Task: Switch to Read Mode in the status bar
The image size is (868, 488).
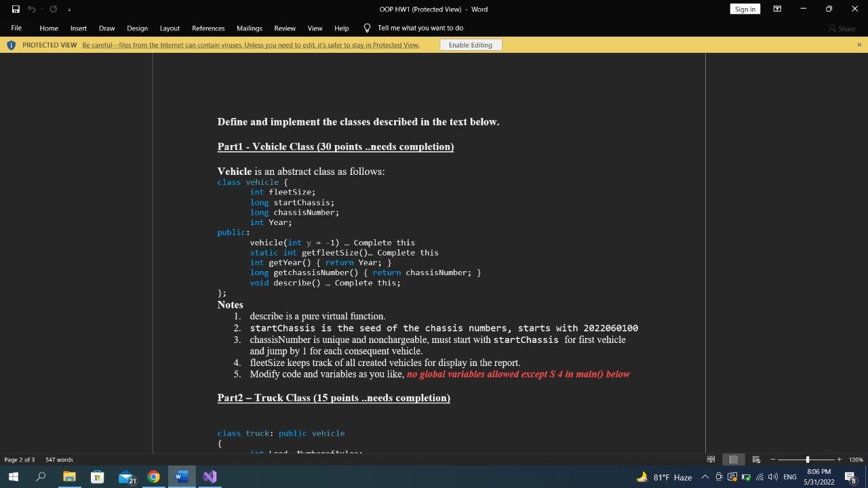Action: coord(711,459)
